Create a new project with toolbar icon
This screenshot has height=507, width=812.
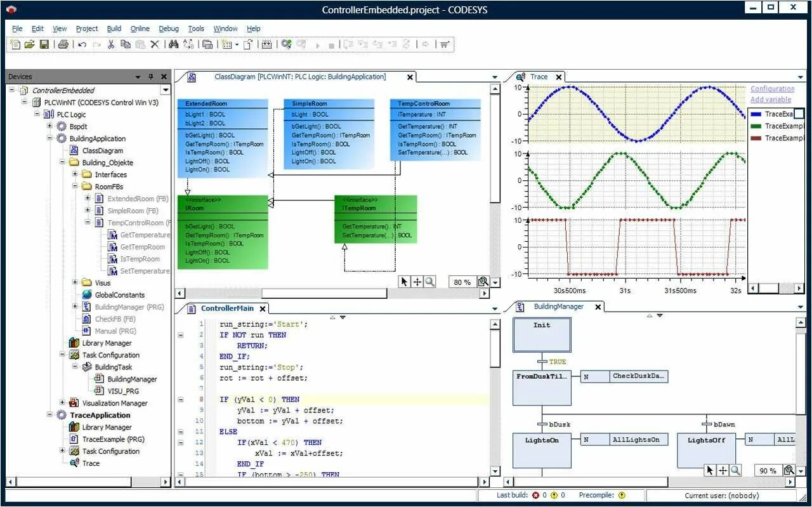15,44
